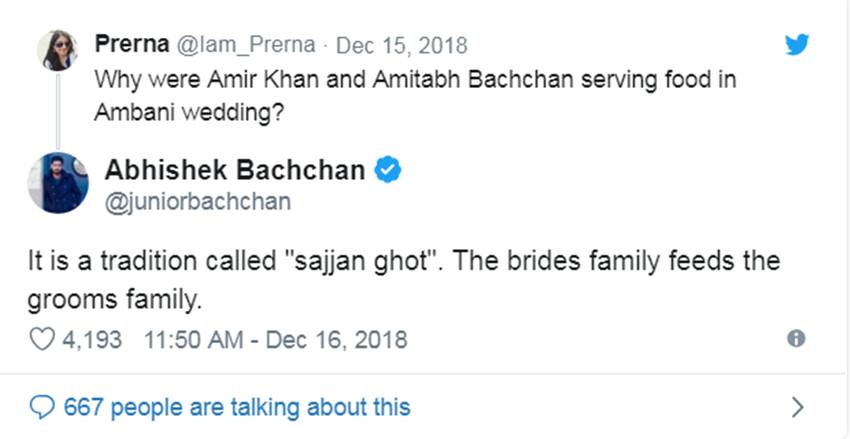Image resolution: width=850 pixels, height=439 pixels.
Task: Click the line starting "Why were Amir Khan"
Action: [x=415, y=80]
